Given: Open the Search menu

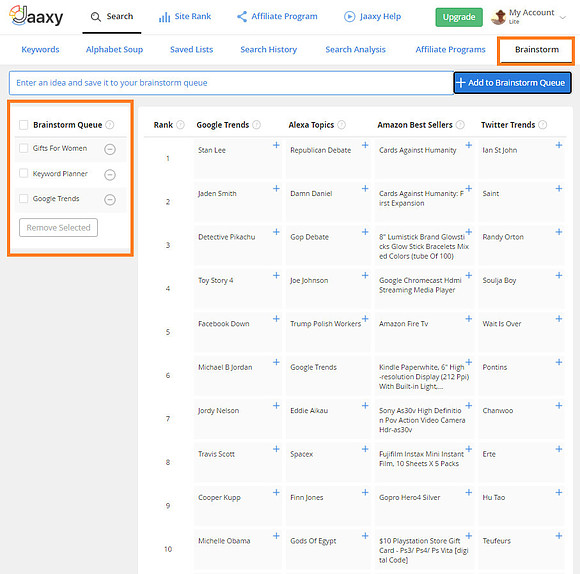Looking at the screenshot, I should click(x=112, y=17).
